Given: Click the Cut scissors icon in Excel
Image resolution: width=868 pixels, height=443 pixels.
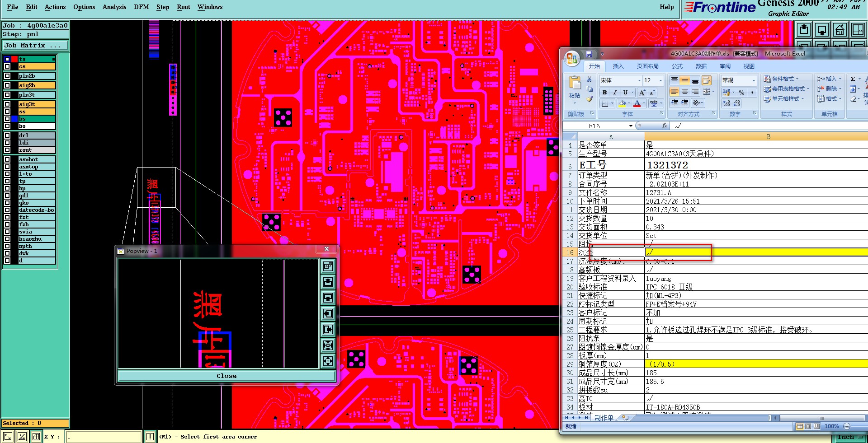Looking at the screenshot, I should (x=589, y=79).
